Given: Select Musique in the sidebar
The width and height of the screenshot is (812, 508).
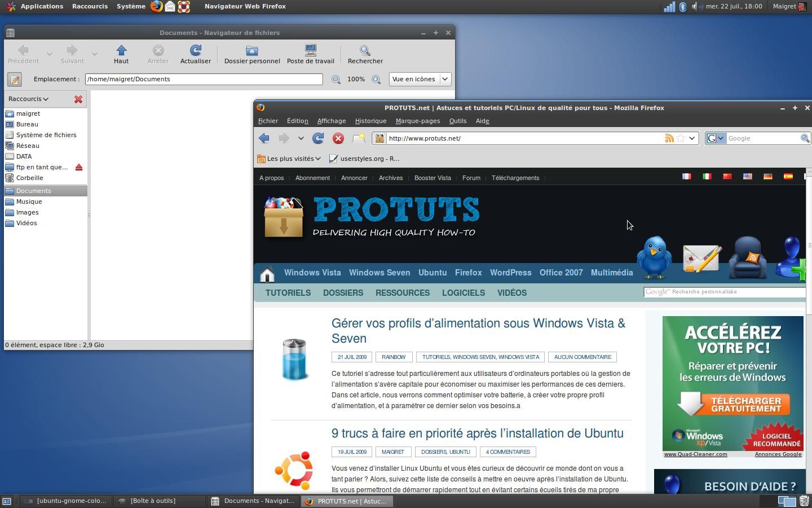Looking at the screenshot, I should tap(29, 202).
